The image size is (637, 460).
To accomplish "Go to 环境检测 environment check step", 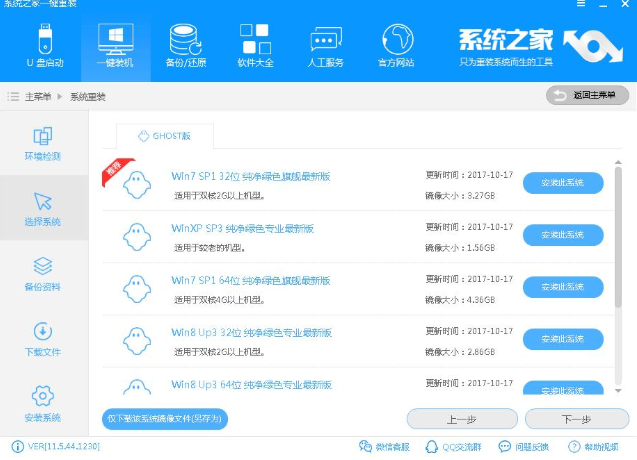I will pyautogui.click(x=43, y=144).
